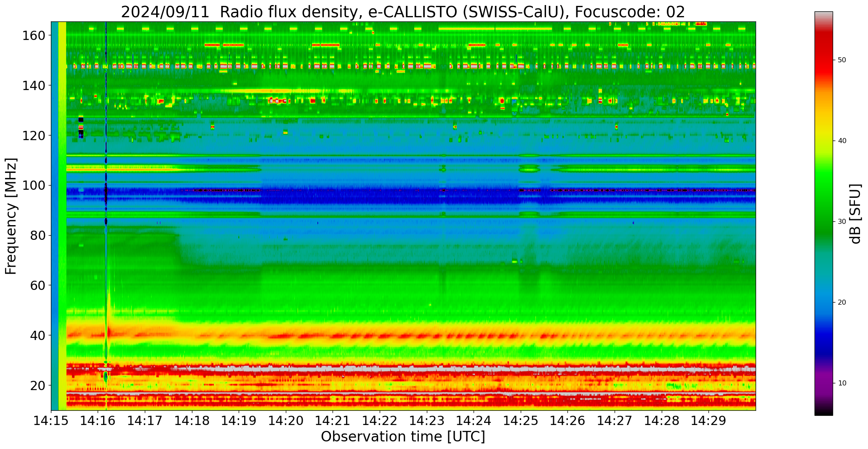Click the 120 frequency tick label
The width and height of the screenshot is (868, 449).
(34, 135)
